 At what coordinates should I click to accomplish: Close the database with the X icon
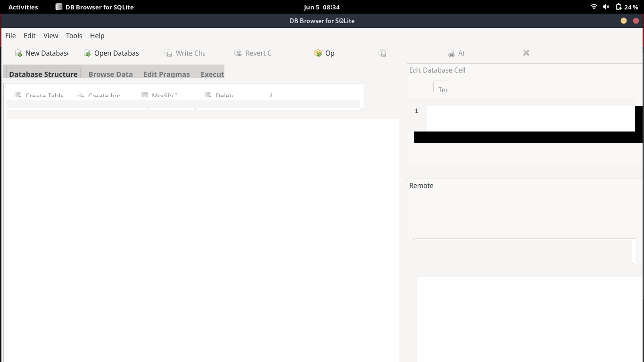(x=526, y=53)
